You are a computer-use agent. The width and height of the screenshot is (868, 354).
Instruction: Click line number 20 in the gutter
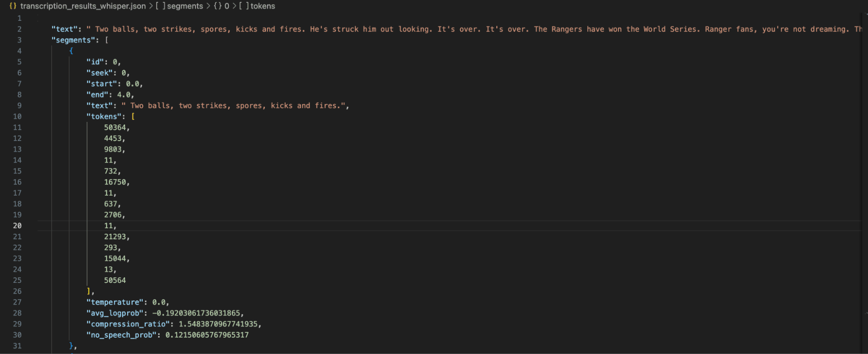tap(17, 226)
